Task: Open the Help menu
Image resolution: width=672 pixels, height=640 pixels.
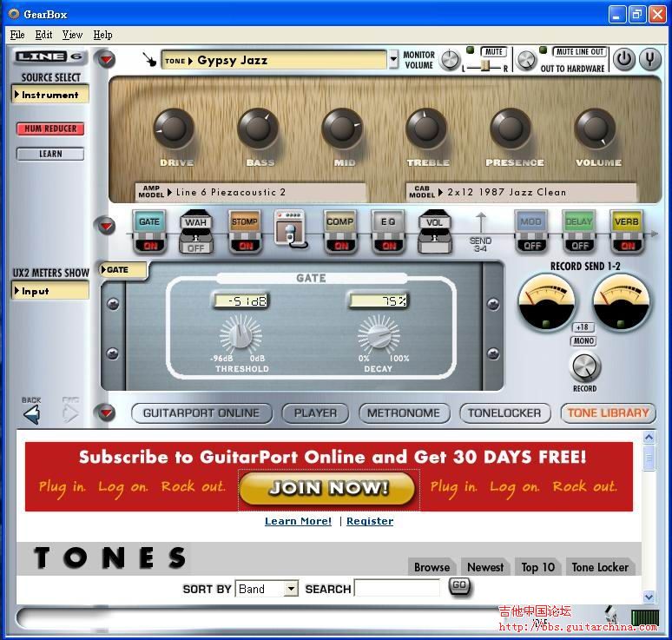Action: (102, 35)
